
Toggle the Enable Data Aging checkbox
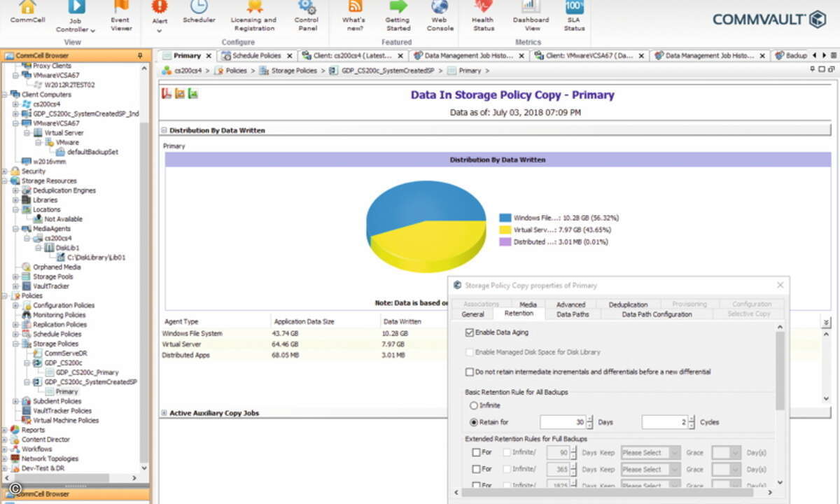470,332
